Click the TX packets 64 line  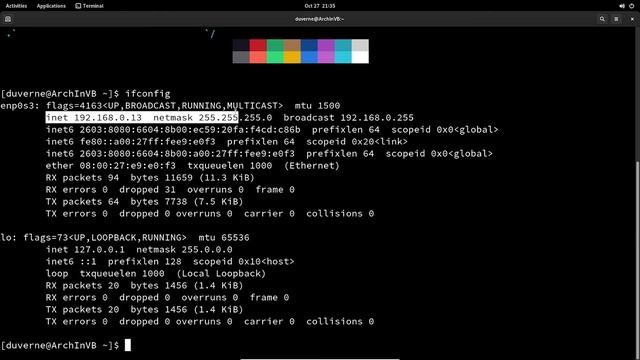[144, 202]
